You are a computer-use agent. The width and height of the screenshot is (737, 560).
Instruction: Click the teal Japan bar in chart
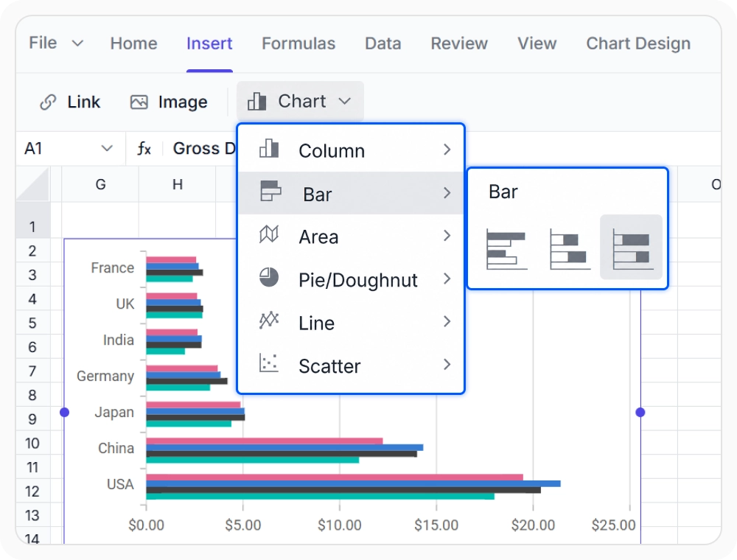coord(189,424)
